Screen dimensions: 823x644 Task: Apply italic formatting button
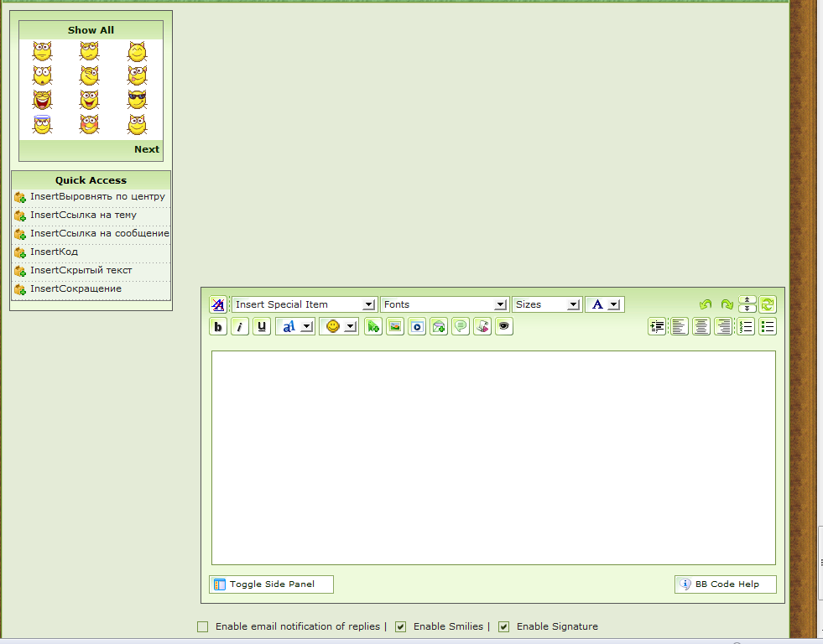point(240,327)
